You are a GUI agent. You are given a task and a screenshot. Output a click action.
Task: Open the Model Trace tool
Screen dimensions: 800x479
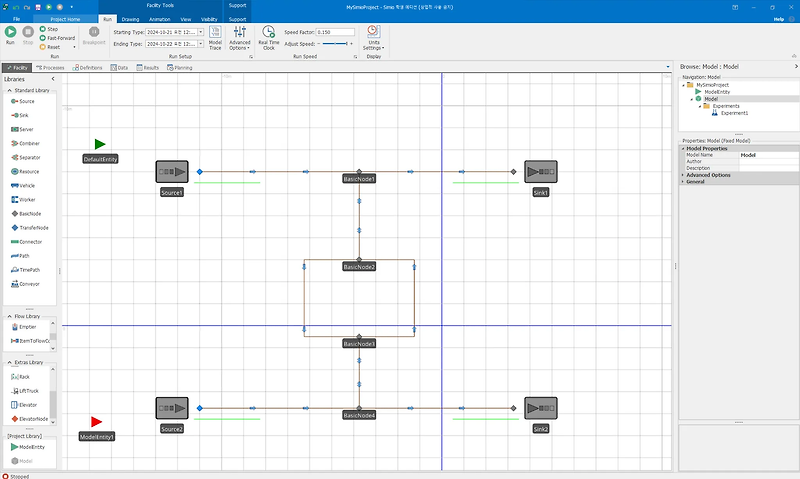tap(215, 38)
